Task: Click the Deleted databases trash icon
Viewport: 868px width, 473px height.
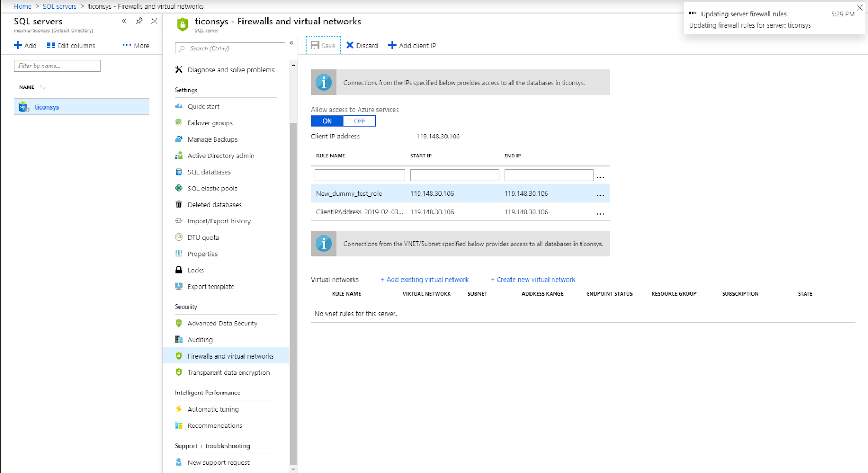Action: click(178, 204)
